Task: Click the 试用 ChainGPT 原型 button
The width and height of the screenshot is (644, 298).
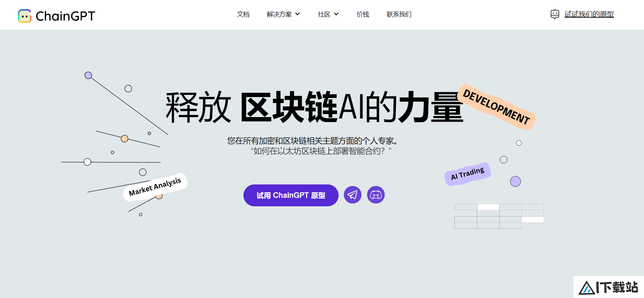Action: [291, 195]
